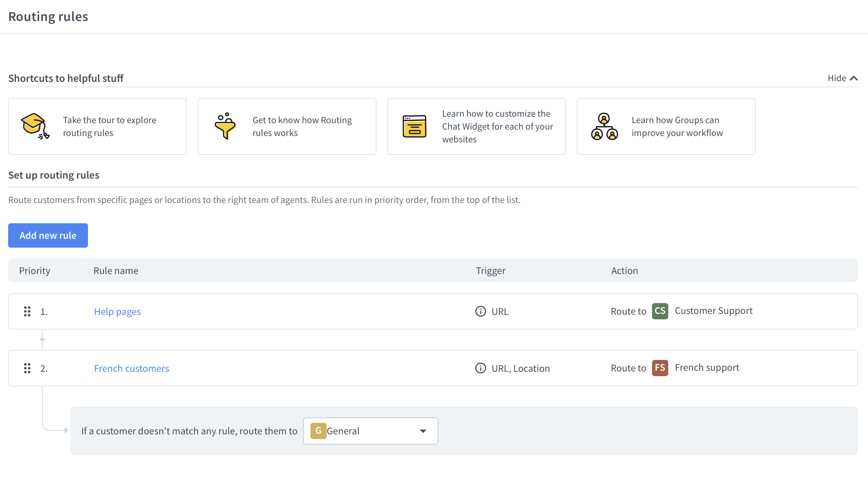Open the Help pages rule link
Screen dimensions: 868x479
tap(117, 311)
